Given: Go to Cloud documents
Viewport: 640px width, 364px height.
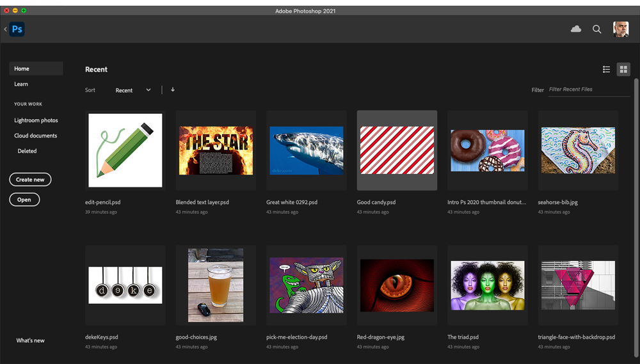Looking at the screenshot, I should click(36, 136).
